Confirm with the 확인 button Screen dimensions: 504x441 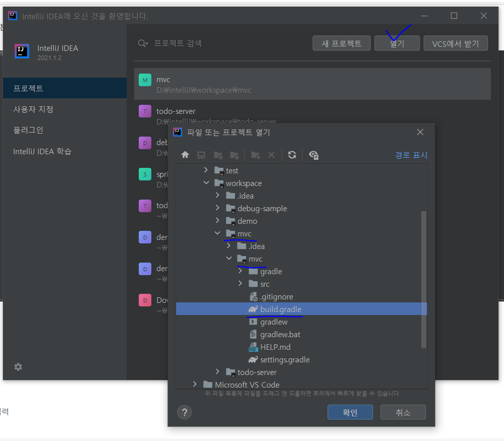click(x=350, y=412)
